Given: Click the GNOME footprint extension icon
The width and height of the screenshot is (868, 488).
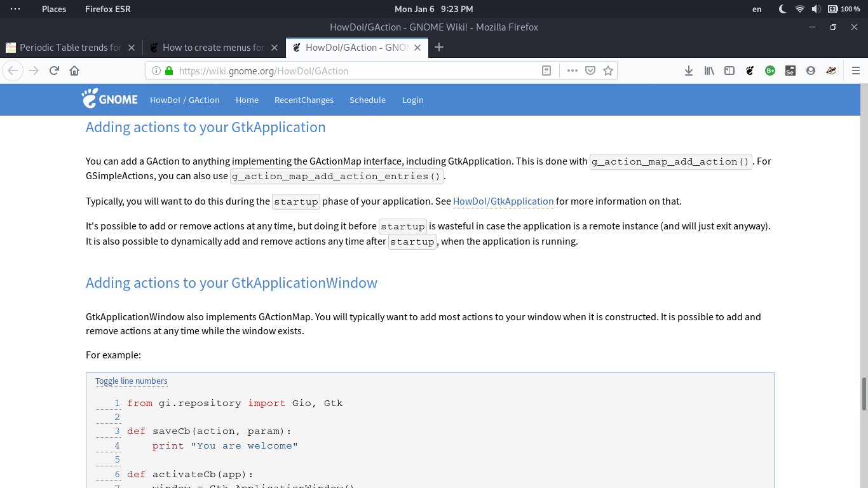Looking at the screenshot, I should pos(750,71).
